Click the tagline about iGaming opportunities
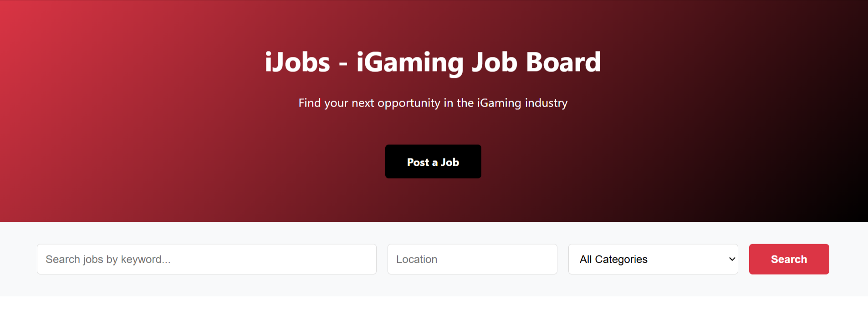Screen dimensions: 868x317 (433, 103)
